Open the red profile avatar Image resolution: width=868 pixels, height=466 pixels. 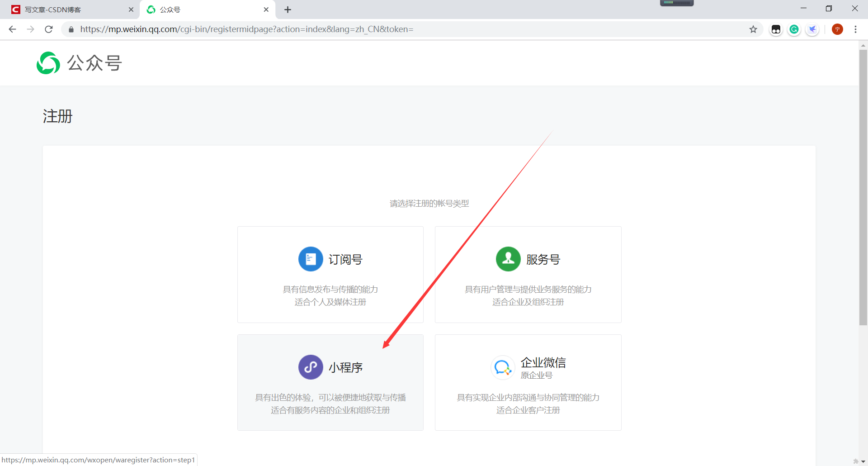(837, 29)
